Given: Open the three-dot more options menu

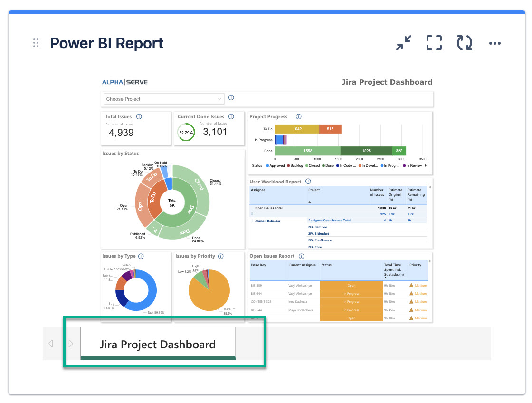Looking at the screenshot, I should [x=494, y=43].
